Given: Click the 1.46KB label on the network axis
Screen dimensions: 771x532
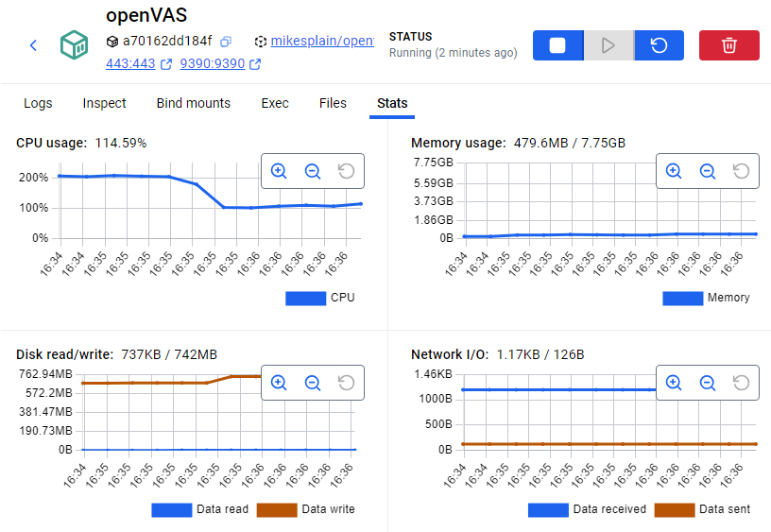Looking at the screenshot, I should tap(433, 374).
